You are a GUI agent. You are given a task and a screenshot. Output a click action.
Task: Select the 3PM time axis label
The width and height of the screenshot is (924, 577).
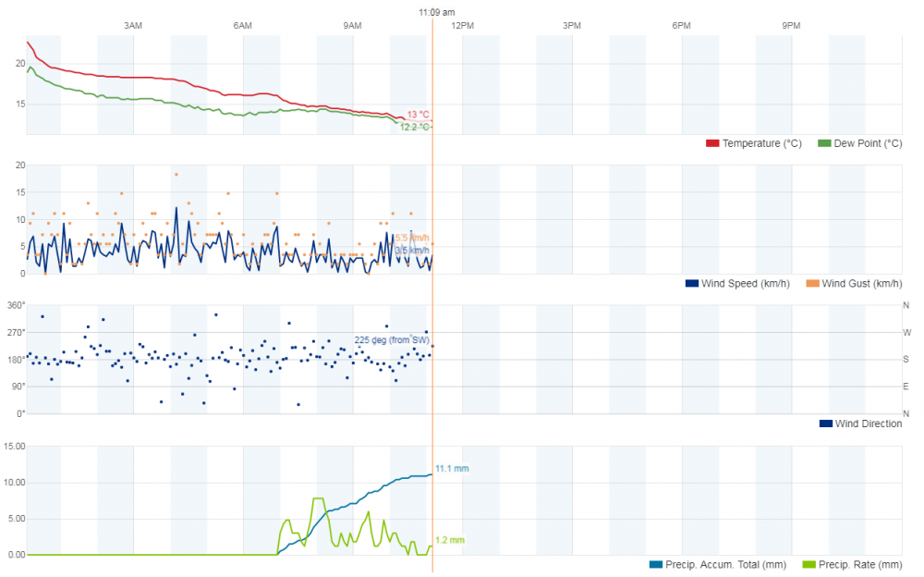click(572, 26)
